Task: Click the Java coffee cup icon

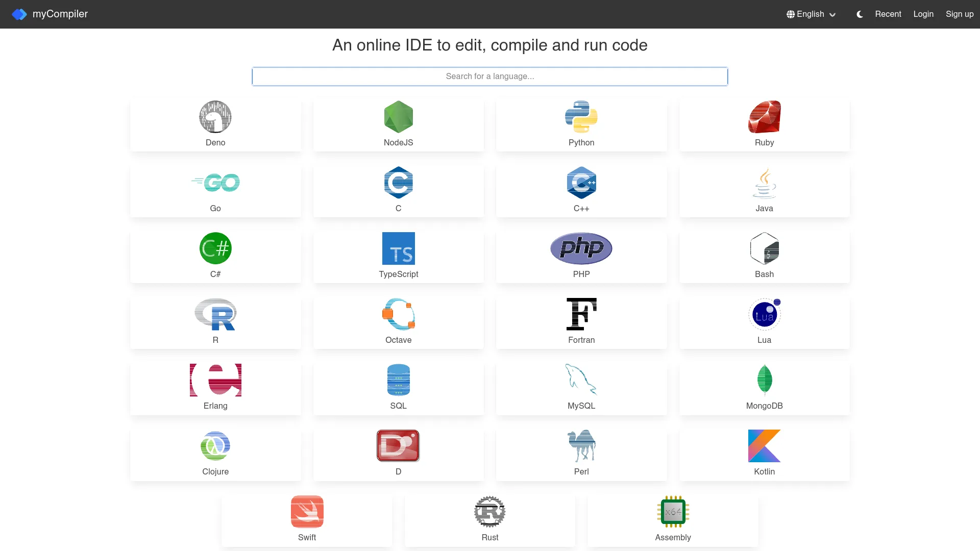Action: point(765,183)
